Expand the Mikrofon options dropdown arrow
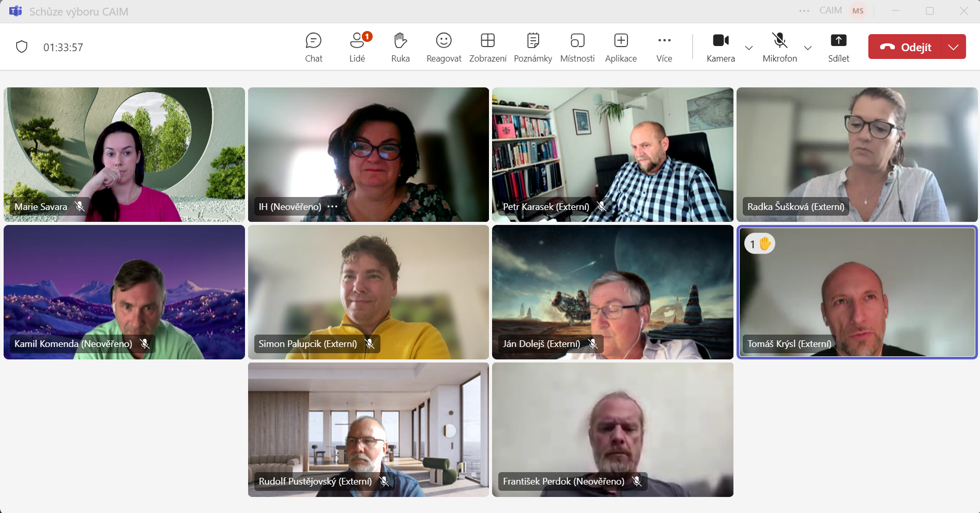The height and width of the screenshot is (513, 980). click(x=808, y=48)
